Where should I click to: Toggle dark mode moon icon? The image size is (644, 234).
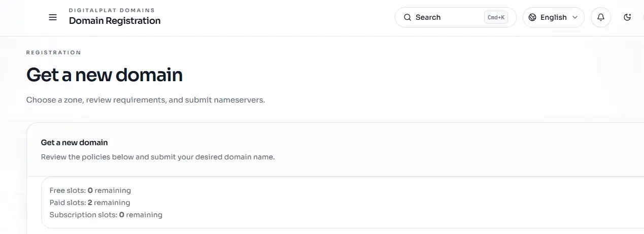click(x=627, y=17)
